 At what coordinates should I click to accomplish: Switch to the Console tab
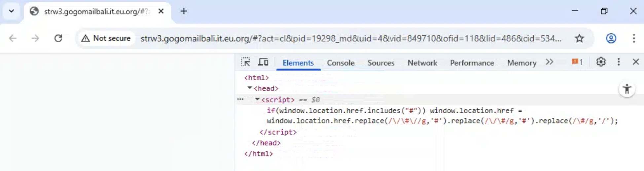click(x=340, y=63)
